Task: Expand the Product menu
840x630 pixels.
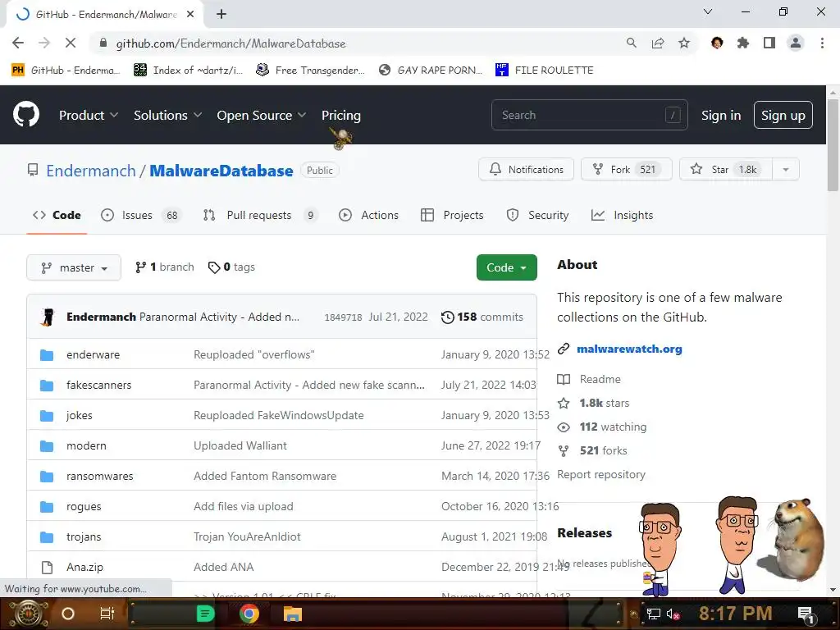Action: point(89,115)
